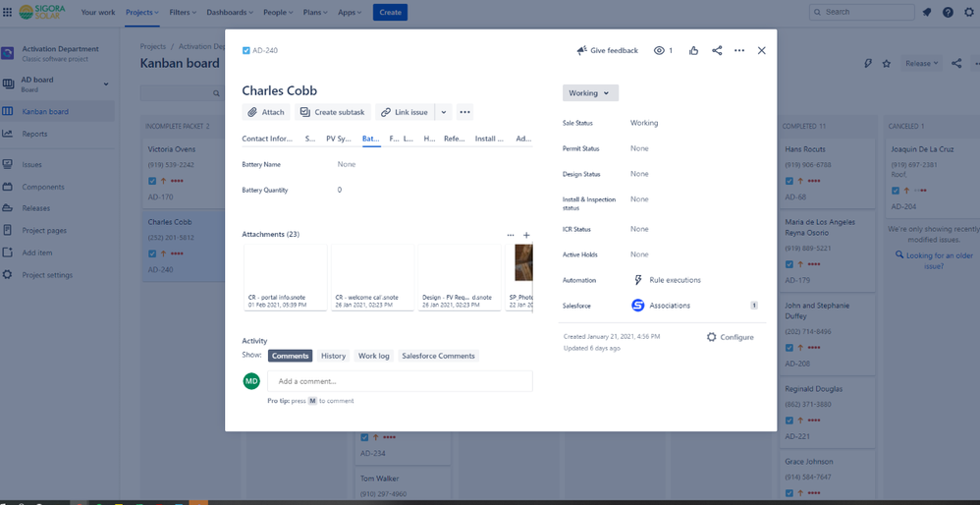Image resolution: width=980 pixels, height=505 pixels.
Task: Click the Battery Quantity value 0
Action: tap(340, 190)
